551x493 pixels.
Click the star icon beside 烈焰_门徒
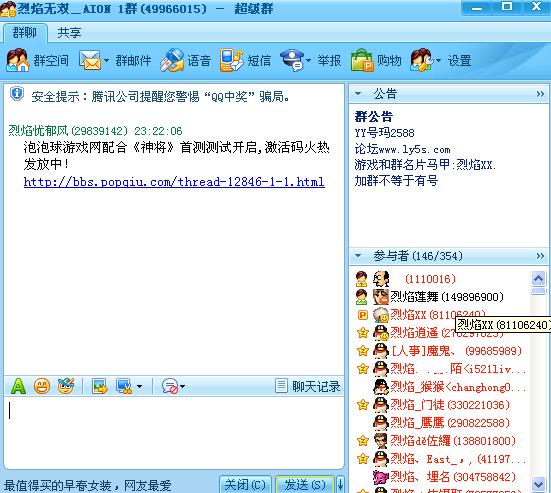[x=362, y=405]
